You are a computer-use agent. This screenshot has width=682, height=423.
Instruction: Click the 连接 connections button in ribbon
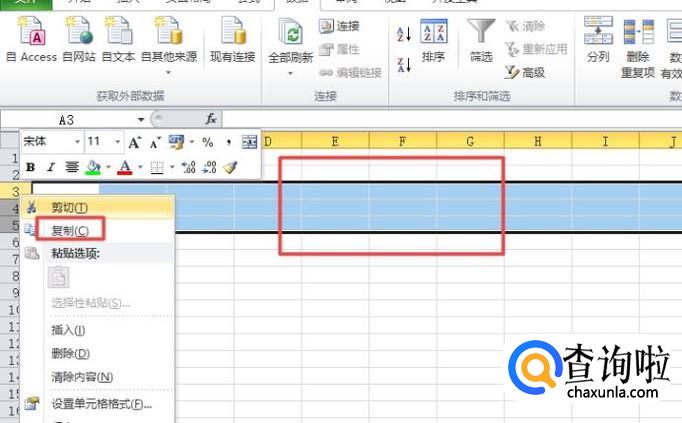coord(340,26)
